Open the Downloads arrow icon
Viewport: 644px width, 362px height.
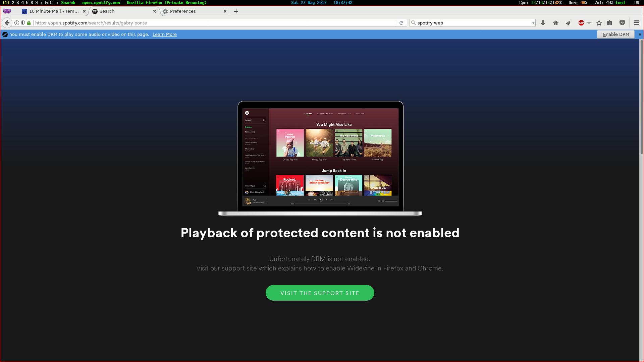click(x=543, y=23)
